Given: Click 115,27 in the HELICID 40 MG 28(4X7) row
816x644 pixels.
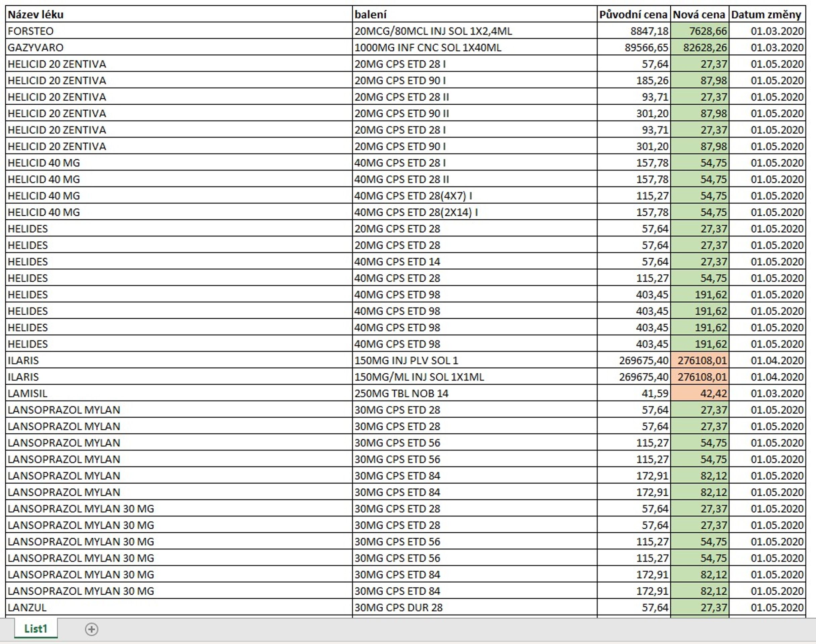Looking at the screenshot, I should point(634,196).
